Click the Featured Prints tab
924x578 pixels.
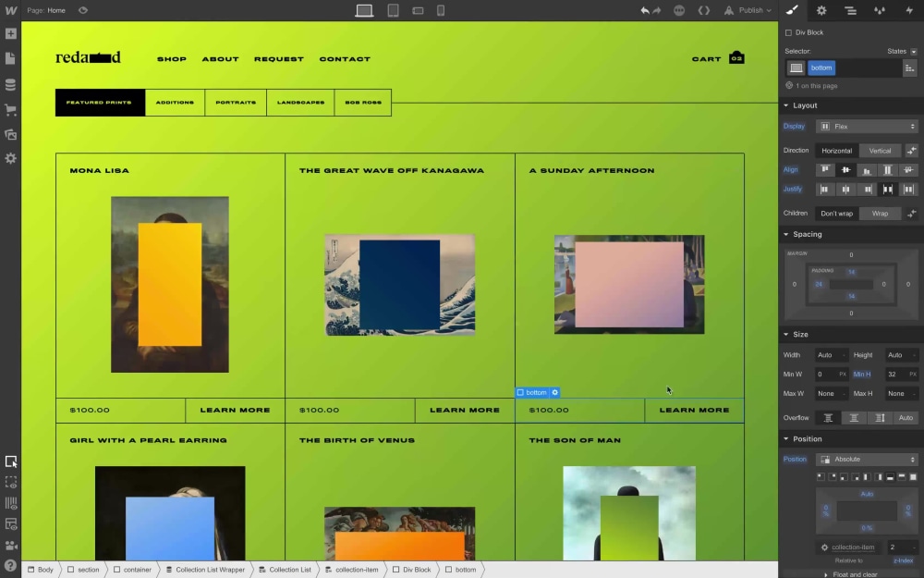tap(100, 103)
